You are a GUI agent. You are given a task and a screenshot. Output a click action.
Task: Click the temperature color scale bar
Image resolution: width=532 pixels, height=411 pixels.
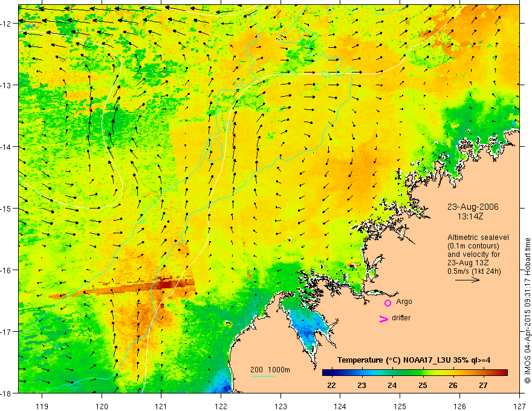pos(415,373)
